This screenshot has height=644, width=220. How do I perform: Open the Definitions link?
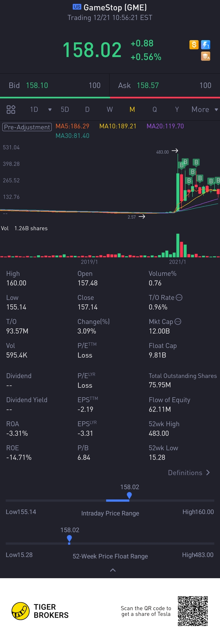(189, 472)
